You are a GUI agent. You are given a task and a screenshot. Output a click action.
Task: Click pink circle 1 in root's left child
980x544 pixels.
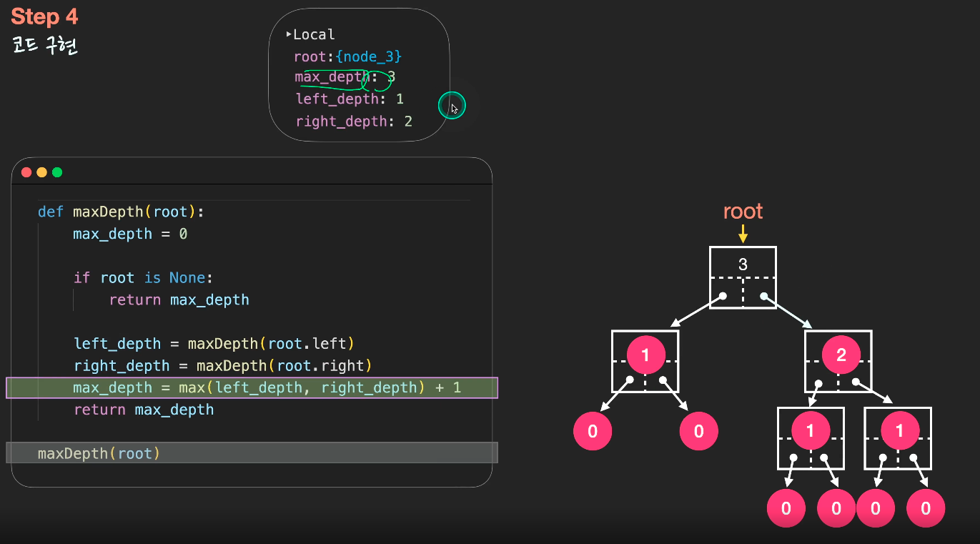[x=645, y=355]
